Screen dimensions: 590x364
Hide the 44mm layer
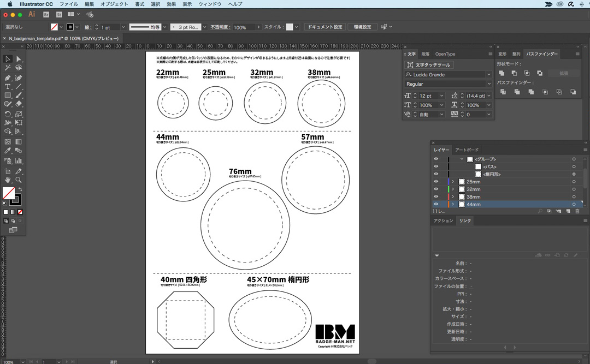click(436, 204)
